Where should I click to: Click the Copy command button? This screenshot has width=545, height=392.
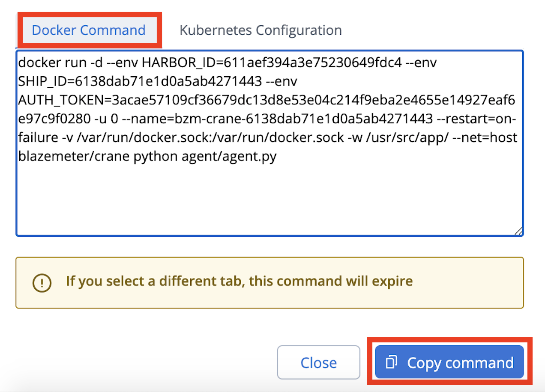pos(449,362)
